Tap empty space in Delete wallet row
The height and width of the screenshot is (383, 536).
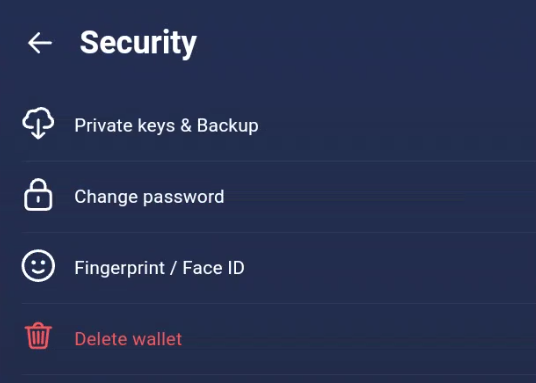pos(356,339)
